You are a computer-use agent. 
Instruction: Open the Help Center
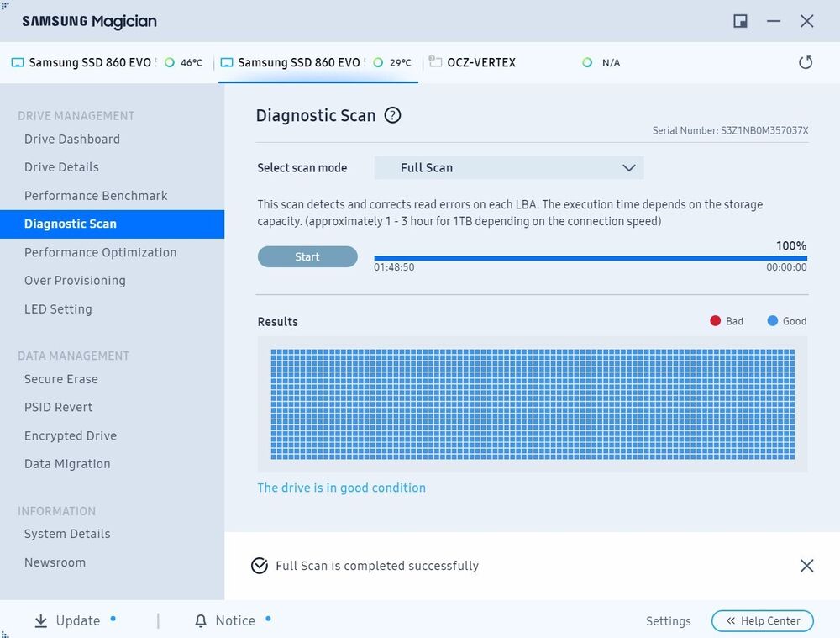point(763,621)
